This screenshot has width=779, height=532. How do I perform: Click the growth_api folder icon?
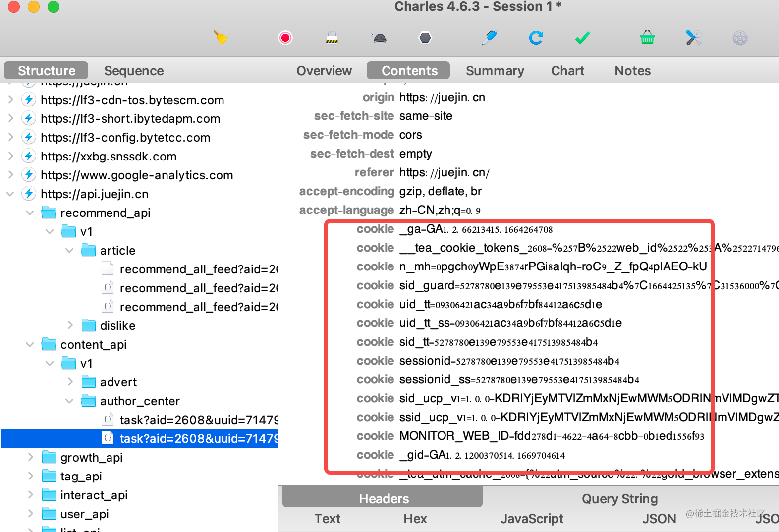tap(49, 457)
